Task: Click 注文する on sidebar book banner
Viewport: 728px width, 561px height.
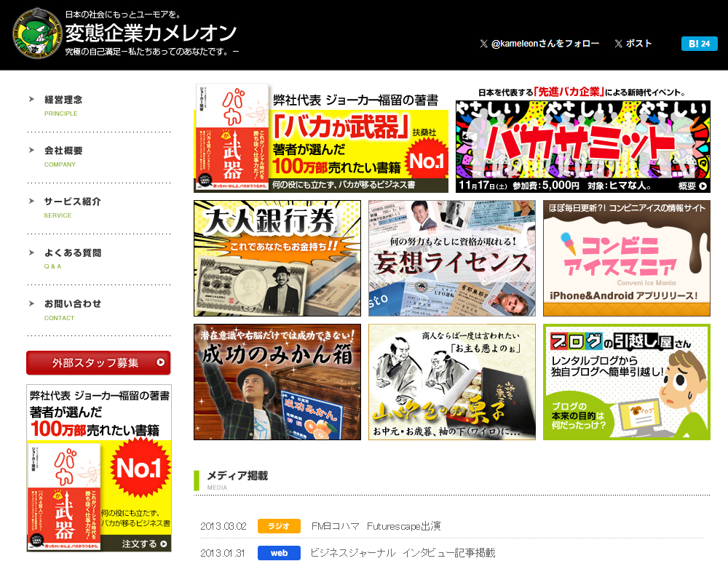Action: coord(144,544)
